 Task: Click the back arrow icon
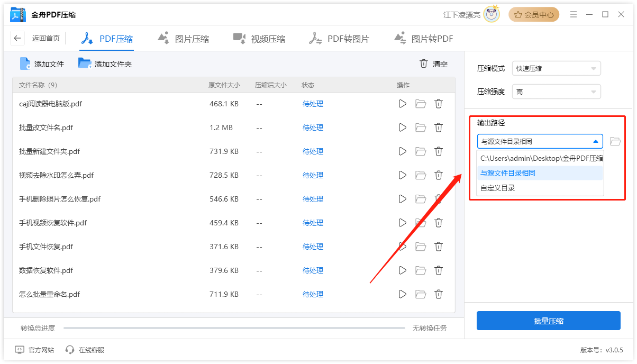(18, 38)
